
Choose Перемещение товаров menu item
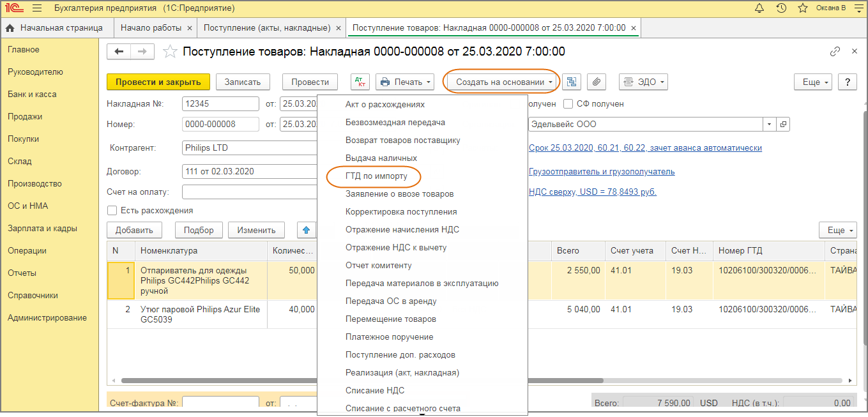(391, 319)
